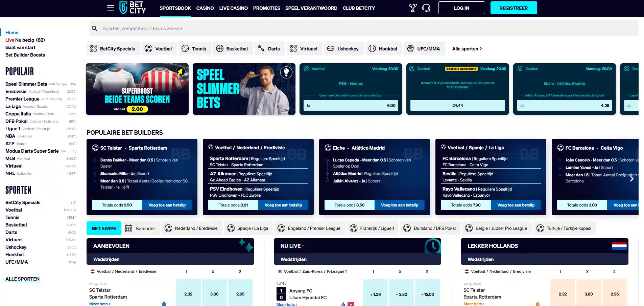Select Basketbal sport chip

(232, 49)
